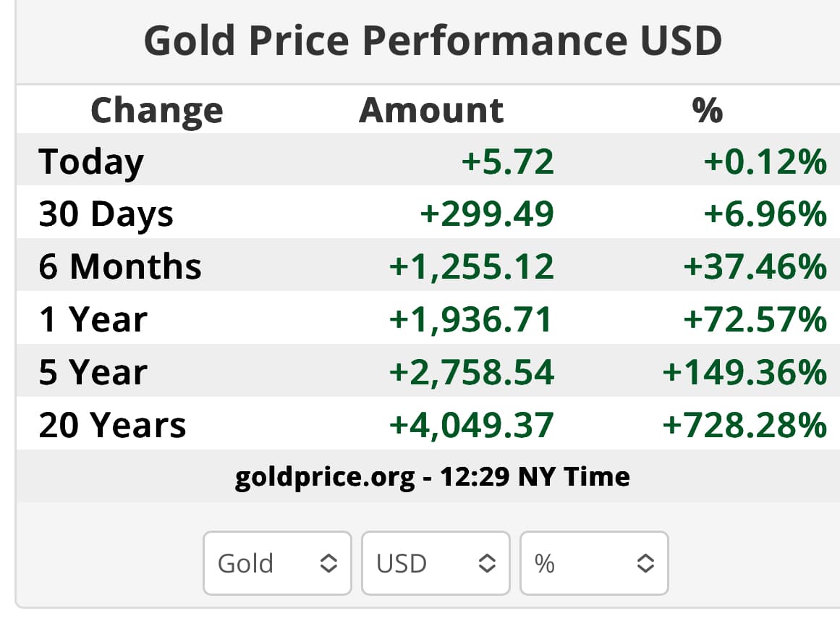Open the % unit selector dropdown

593,563
